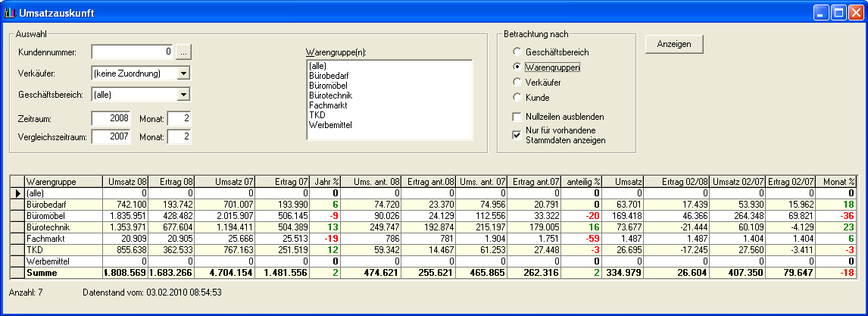Click the Umsatz 08 column header
868x316 pixels.
click(x=125, y=182)
